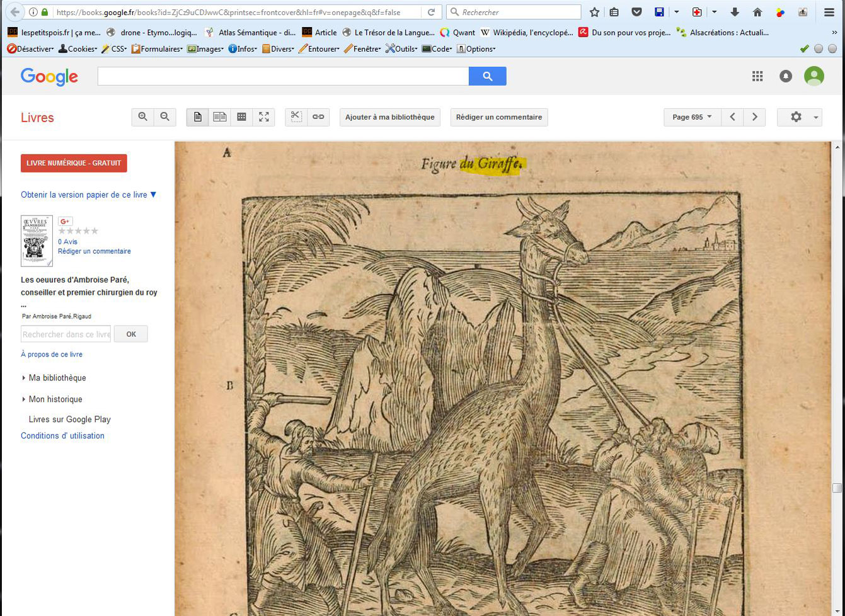This screenshot has width=845, height=616.
Task: Expand Mon historique section
Action: tap(55, 399)
